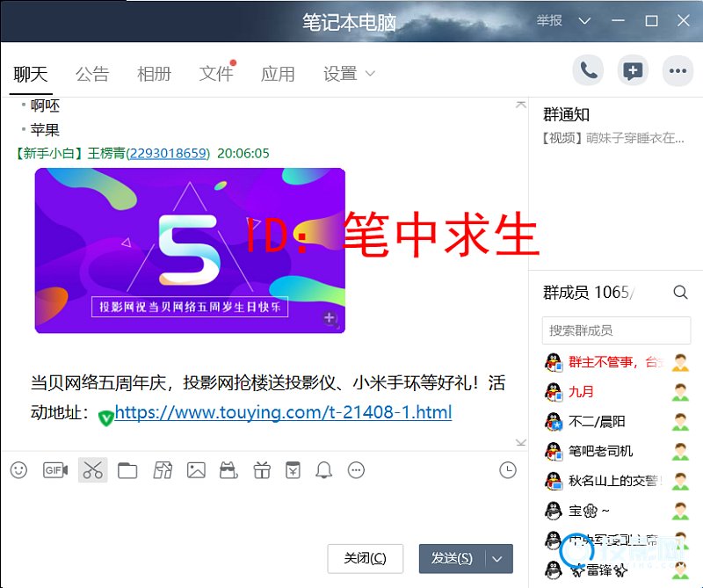Open the red packet yen icon
The height and width of the screenshot is (588, 703).
(x=293, y=470)
